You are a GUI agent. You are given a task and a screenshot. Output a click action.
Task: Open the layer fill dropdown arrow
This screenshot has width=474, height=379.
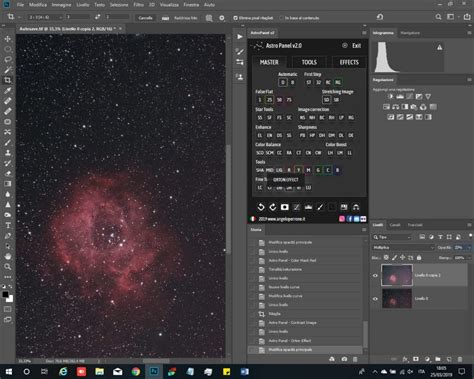(x=469, y=258)
